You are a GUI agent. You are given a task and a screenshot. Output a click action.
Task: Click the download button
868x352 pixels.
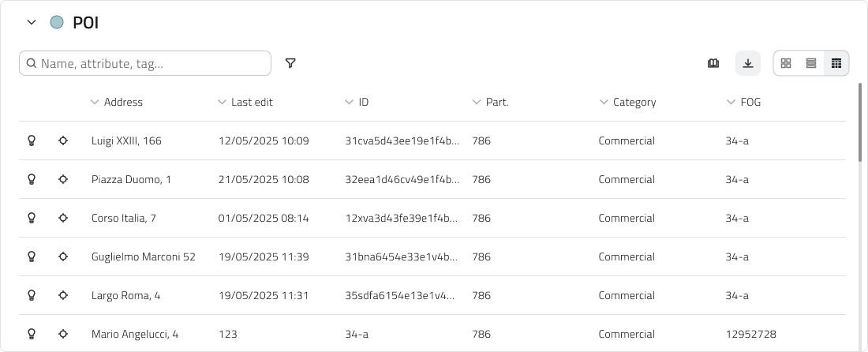click(x=748, y=63)
